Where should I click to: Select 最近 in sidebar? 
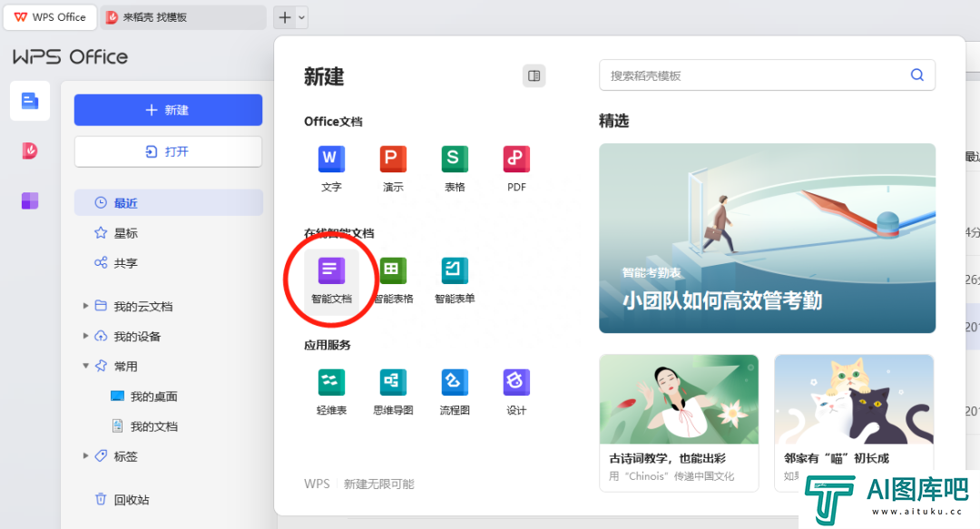pos(168,202)
